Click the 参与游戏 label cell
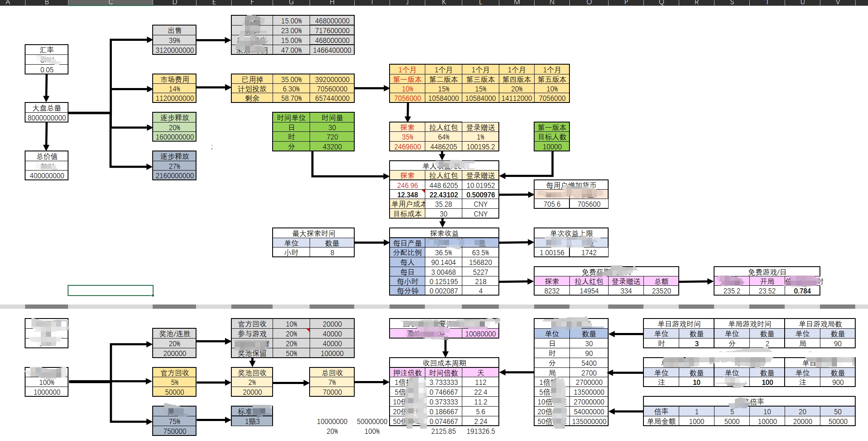 click(252, 334)
